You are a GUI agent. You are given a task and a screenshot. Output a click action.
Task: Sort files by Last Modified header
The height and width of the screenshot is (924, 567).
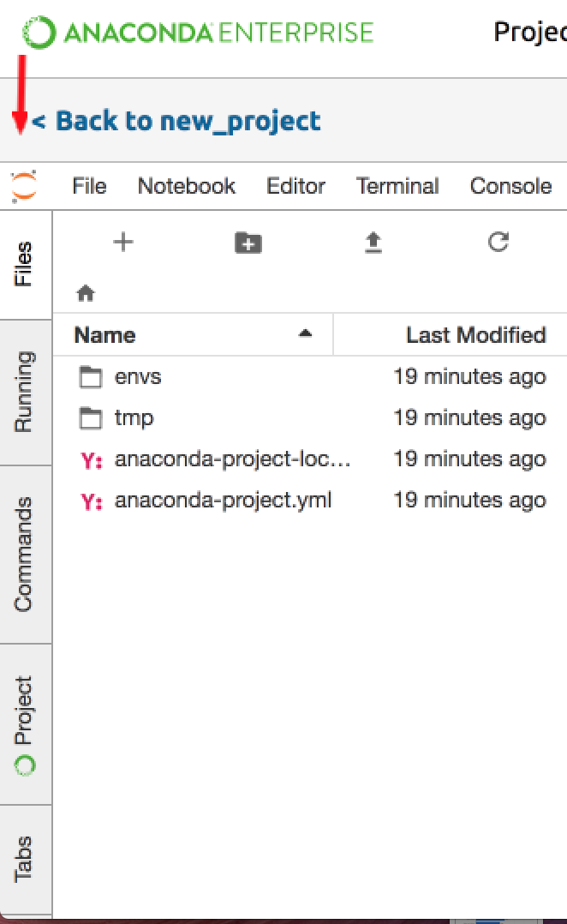[475, 334]
